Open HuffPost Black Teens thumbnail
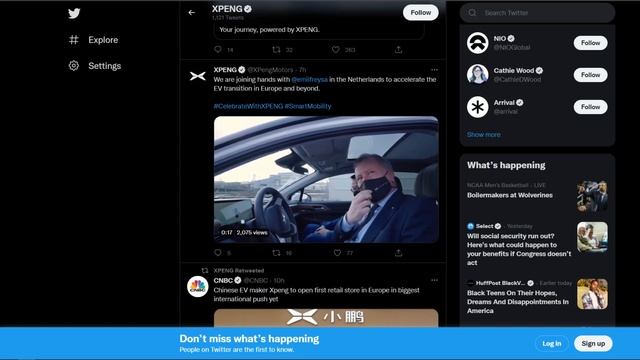 (592, 294)
